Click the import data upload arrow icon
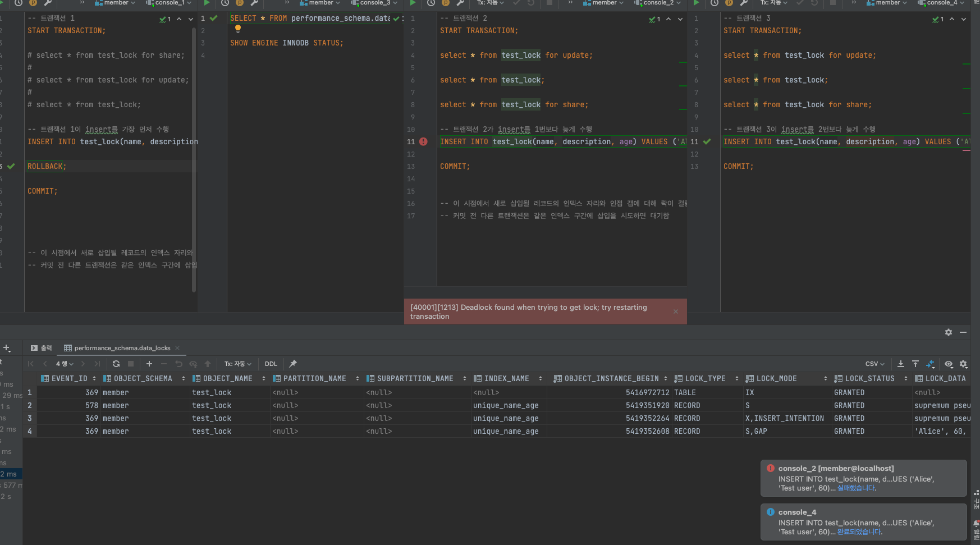This screenshot has height=545, width=980. [x=915, y=364]
